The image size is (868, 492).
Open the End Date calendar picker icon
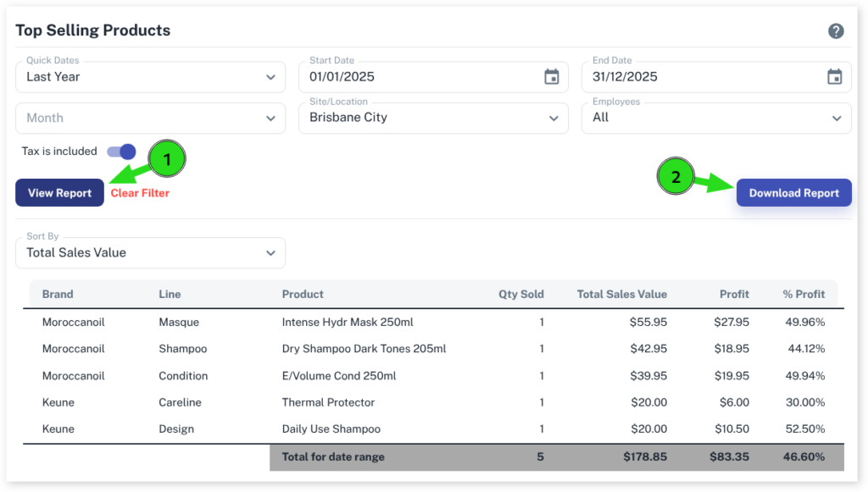tap(835, 77)
